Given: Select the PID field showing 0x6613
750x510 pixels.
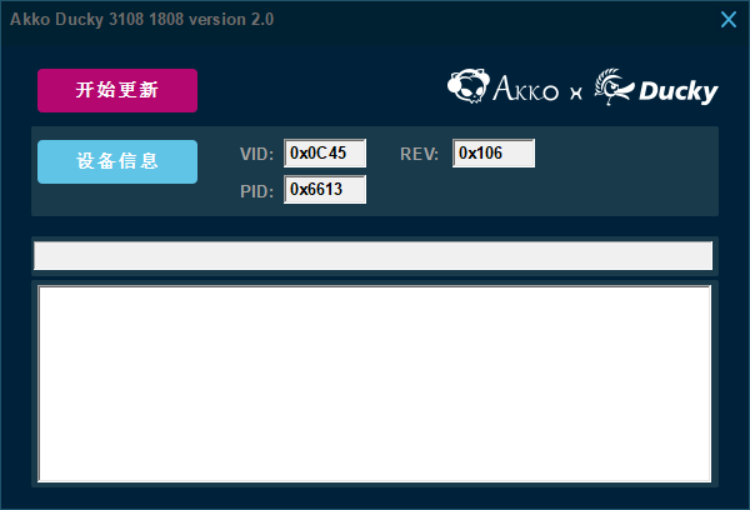Looking at the screenshot, I should [x=325, y=189].
